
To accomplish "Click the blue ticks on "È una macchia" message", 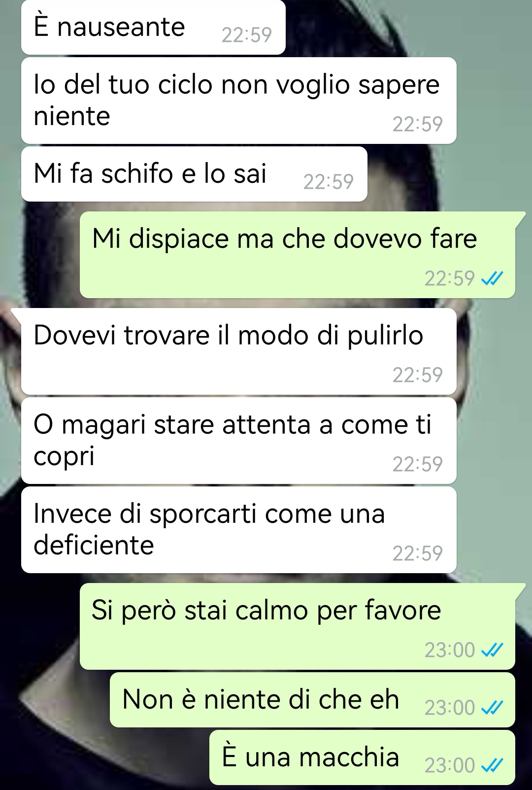I will click(491, 766).
